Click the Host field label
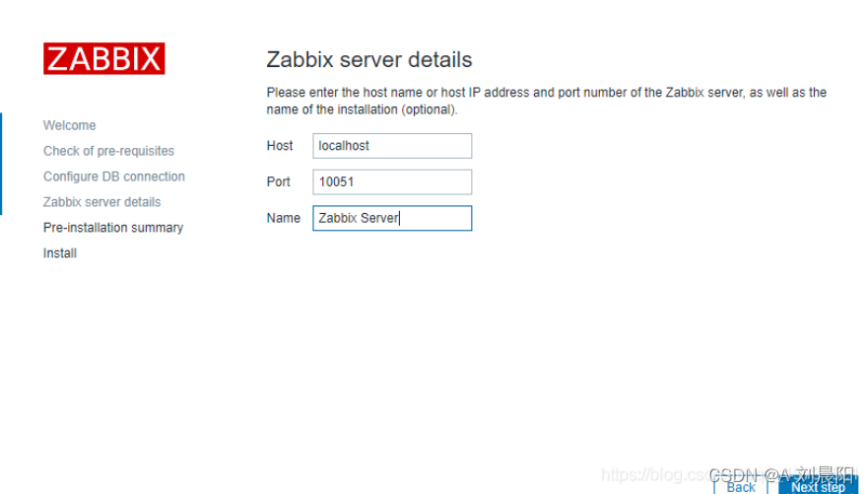Image resolution: width=868 pixels, height=494 pixels. tap(280, 146)
